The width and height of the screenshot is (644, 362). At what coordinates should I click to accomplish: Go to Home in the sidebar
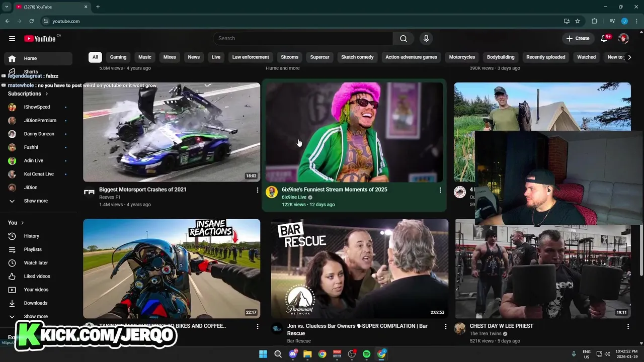click(38, 58)
